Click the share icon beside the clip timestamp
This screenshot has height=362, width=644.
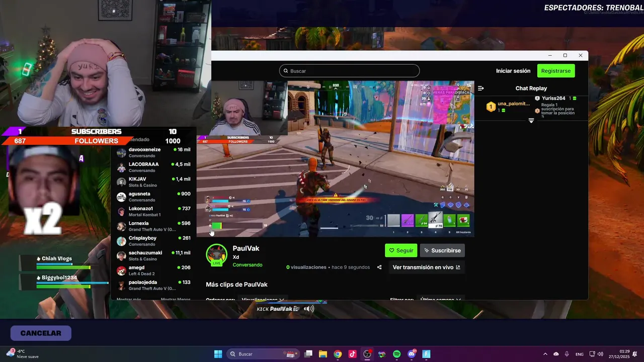[x=379, y=267]
